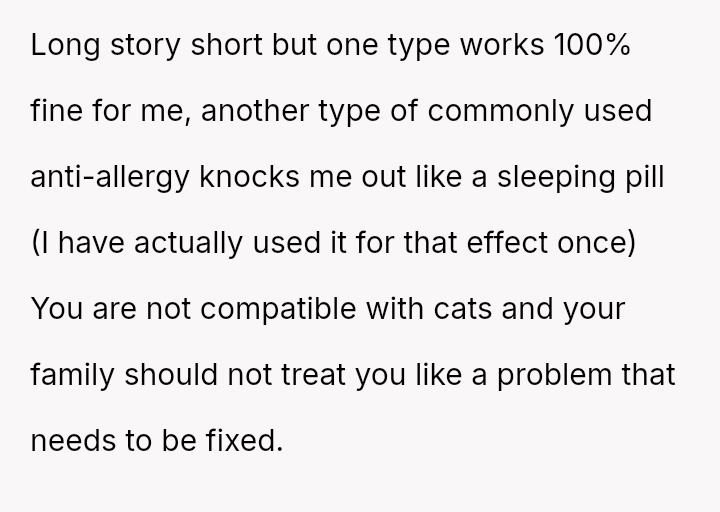Click the word 'knocks' in the third line
720x512 pixels.
click(249, 177)
